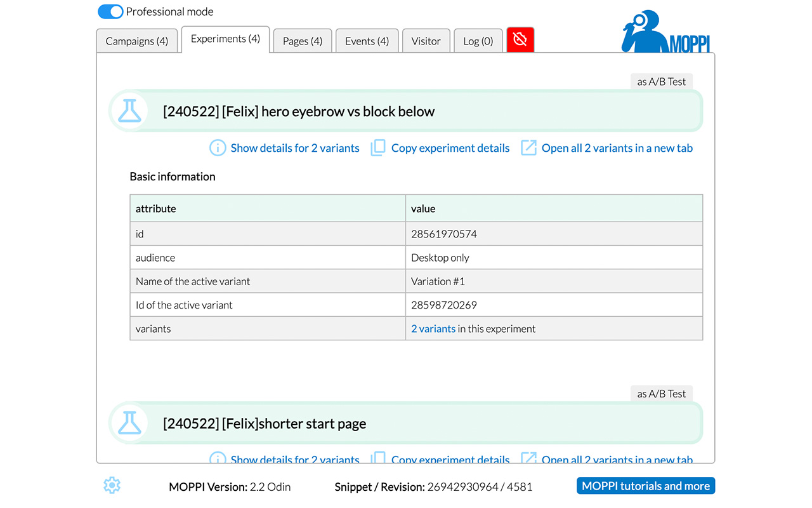Open the Log (0) tab
812x508 pixels.
tap(478, 41)
